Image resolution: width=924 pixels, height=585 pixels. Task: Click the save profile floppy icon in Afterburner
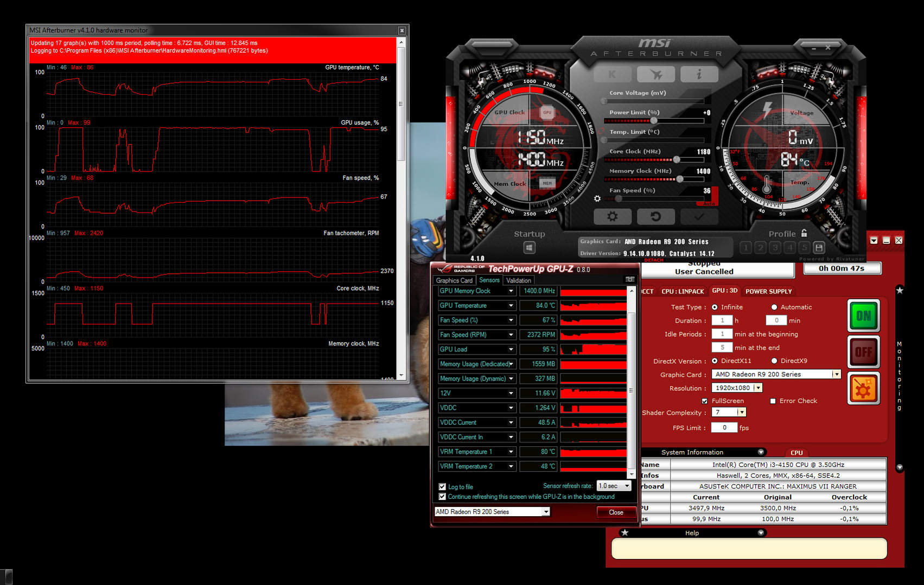click(819, 248)
